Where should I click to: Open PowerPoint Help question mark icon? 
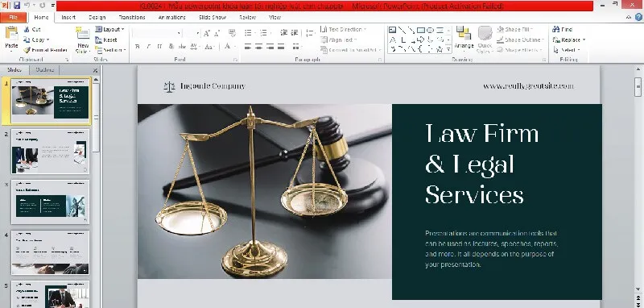638,17
